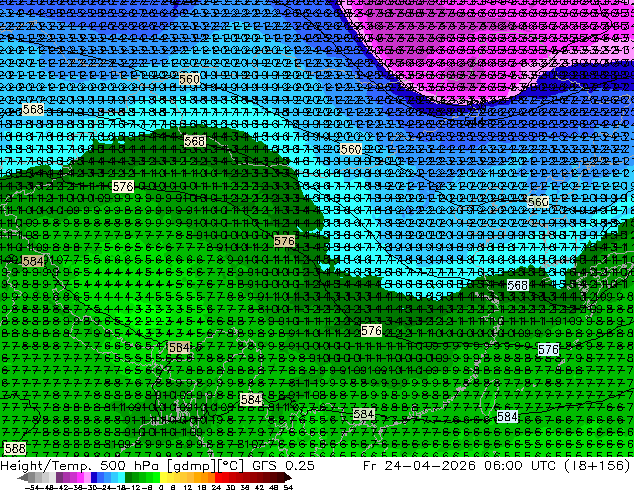Click the magenta swatch in the legend bar
Screen dimensions: 634x490
click(x=80, y=477)
